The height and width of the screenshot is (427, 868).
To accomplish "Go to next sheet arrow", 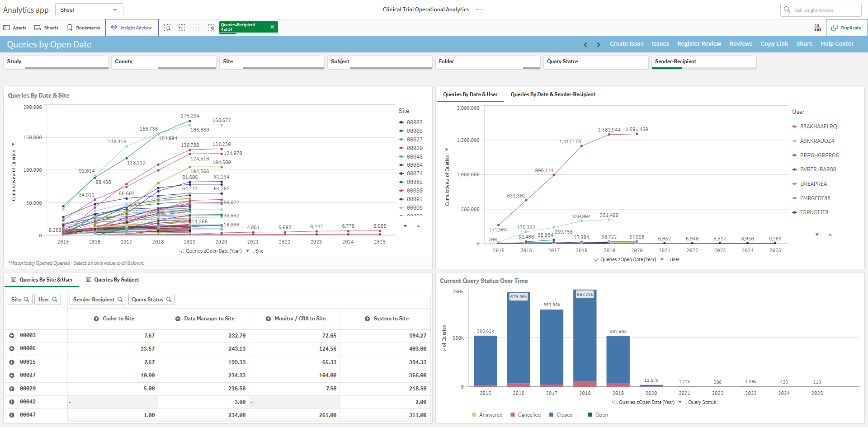I will 598,44.
